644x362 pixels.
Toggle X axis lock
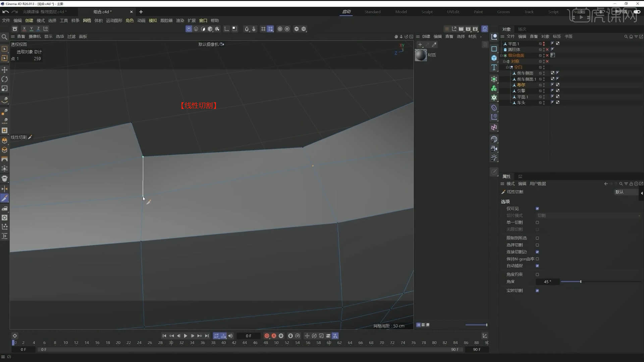24,29
